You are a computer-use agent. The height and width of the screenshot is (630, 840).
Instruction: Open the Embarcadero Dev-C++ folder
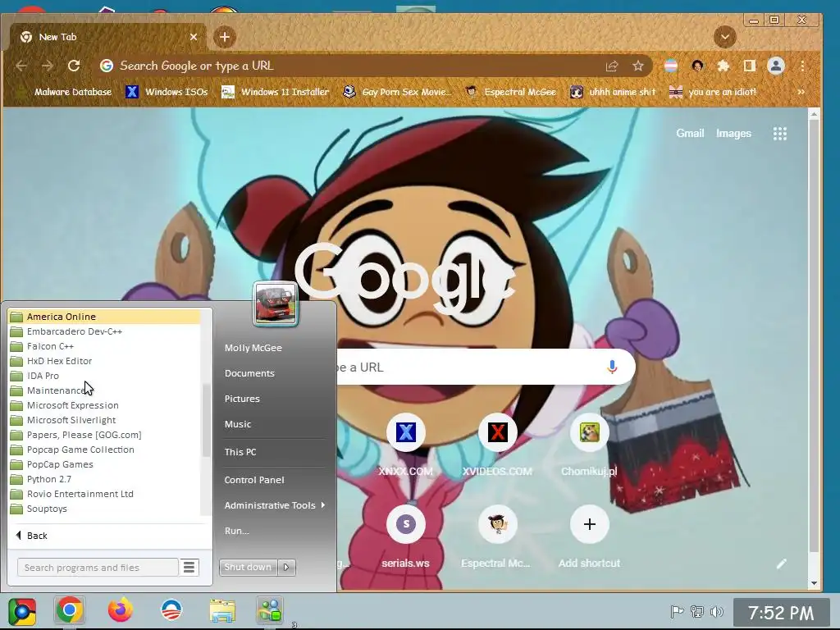104,331
